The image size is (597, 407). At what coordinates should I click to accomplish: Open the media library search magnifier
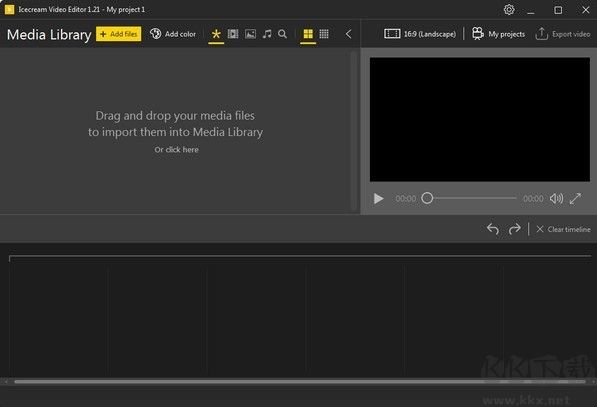(282, 34)
